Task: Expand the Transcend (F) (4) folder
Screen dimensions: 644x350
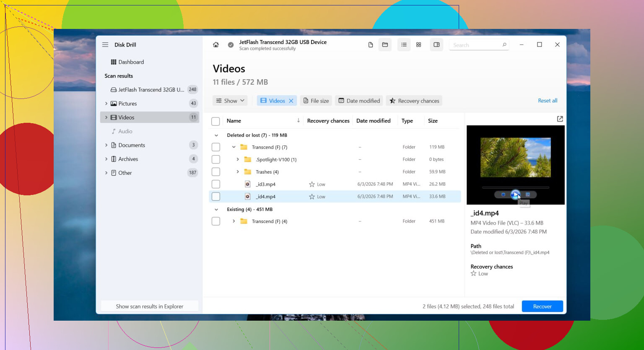Action: click(x=234, y=221)
